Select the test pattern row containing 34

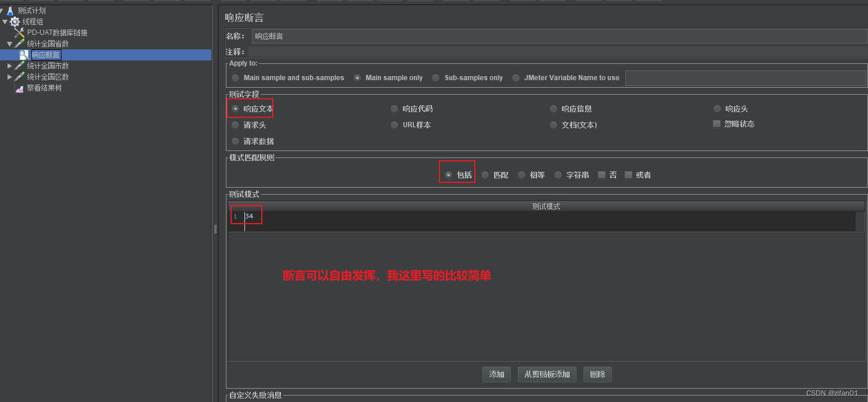[x=250, y=216]
